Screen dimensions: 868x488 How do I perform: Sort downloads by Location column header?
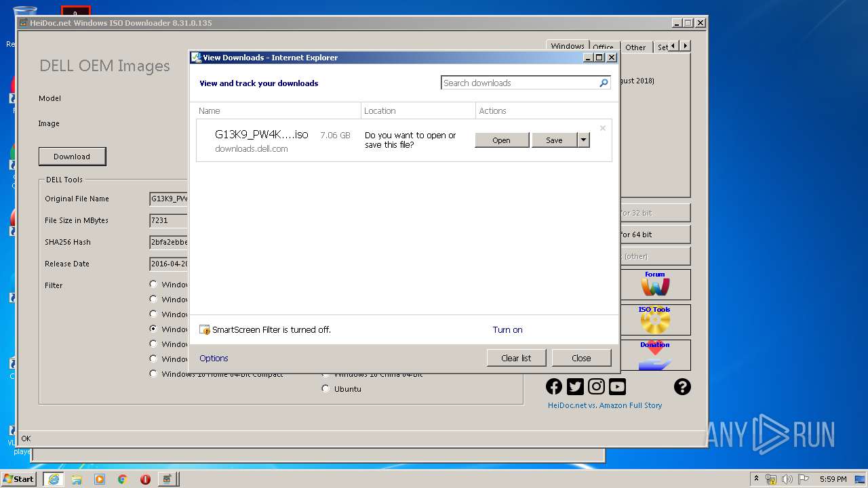[x=418, y=110]
